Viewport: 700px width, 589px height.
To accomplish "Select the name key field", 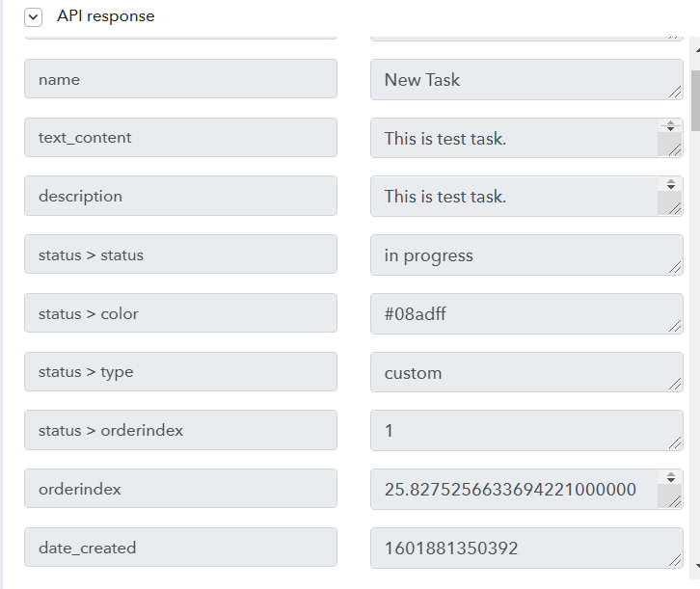I will point(181,78).
